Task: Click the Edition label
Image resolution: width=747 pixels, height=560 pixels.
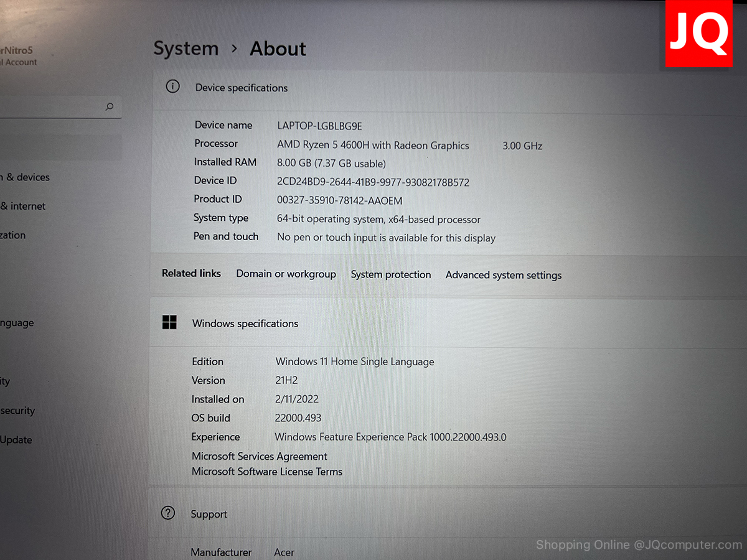Action: pyautogui.click(x=207, y=362)
